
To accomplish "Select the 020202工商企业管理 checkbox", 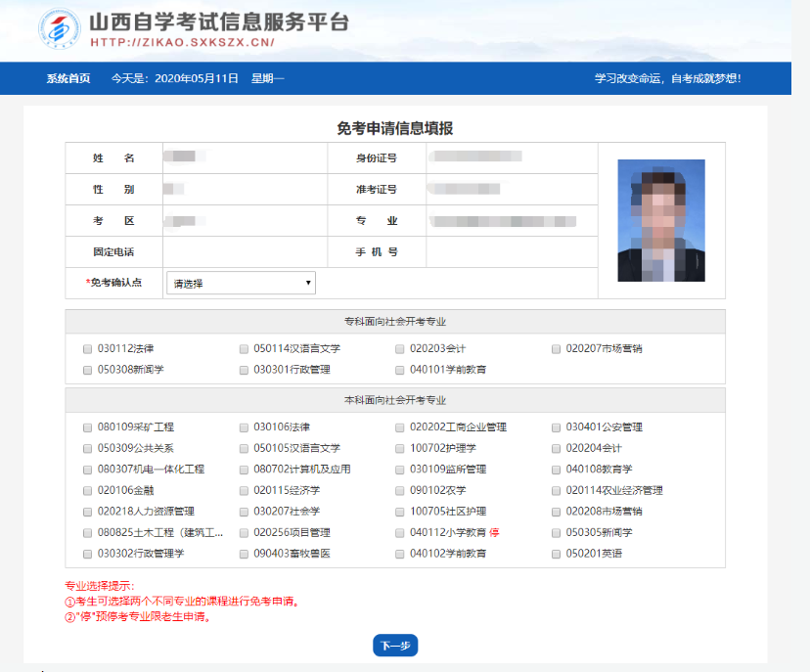I will [400, 427].
